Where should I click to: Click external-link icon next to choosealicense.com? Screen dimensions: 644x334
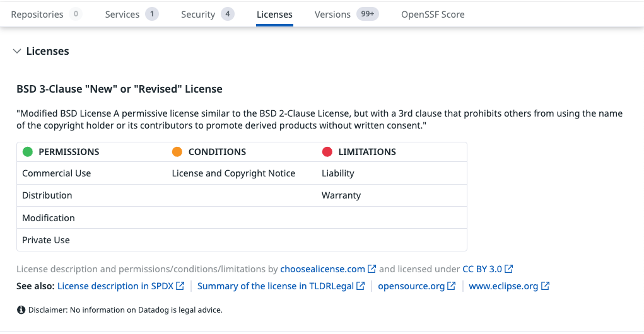coord(372,269)
